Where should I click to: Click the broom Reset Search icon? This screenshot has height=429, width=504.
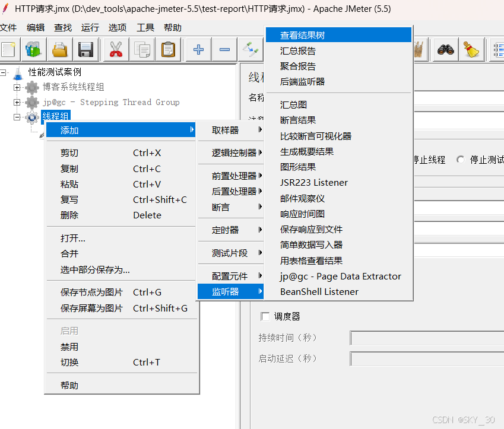(x=471, y=49)
